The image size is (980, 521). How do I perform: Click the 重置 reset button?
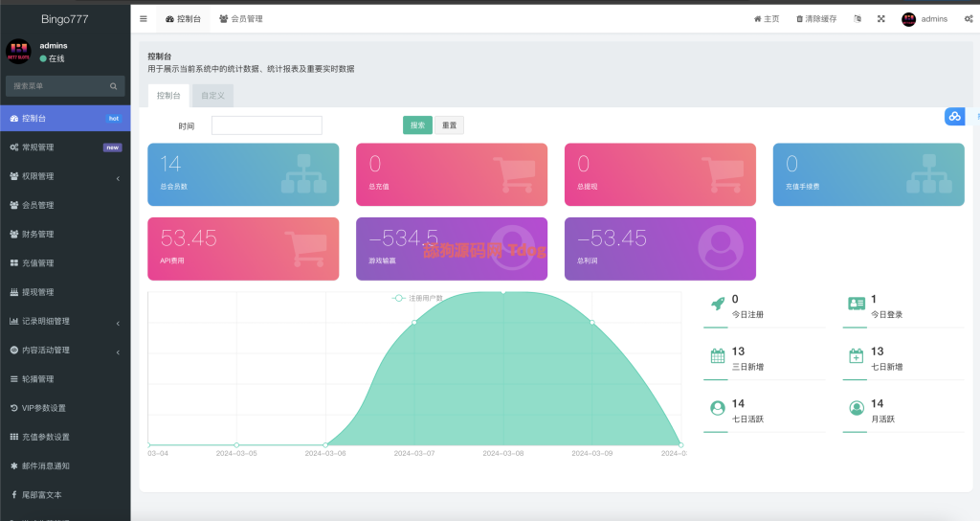(x=449, y=125)
